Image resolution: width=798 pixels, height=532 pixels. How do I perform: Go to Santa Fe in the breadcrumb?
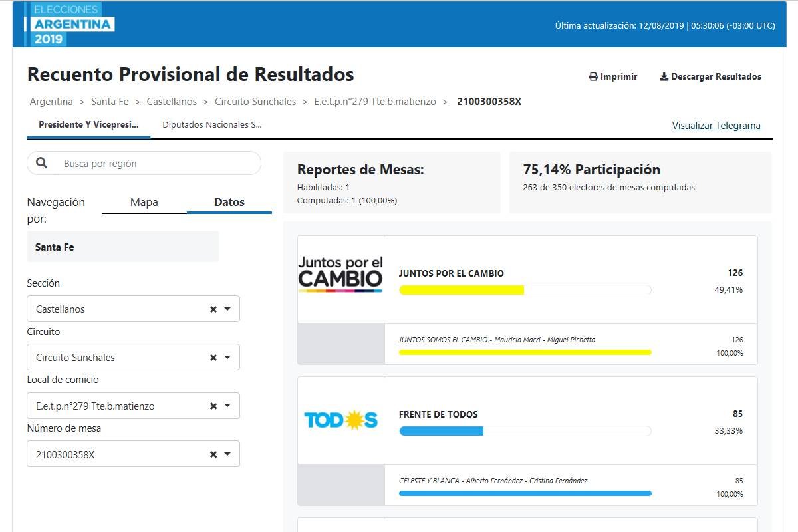pyautogui.click(x=110, y=102)
